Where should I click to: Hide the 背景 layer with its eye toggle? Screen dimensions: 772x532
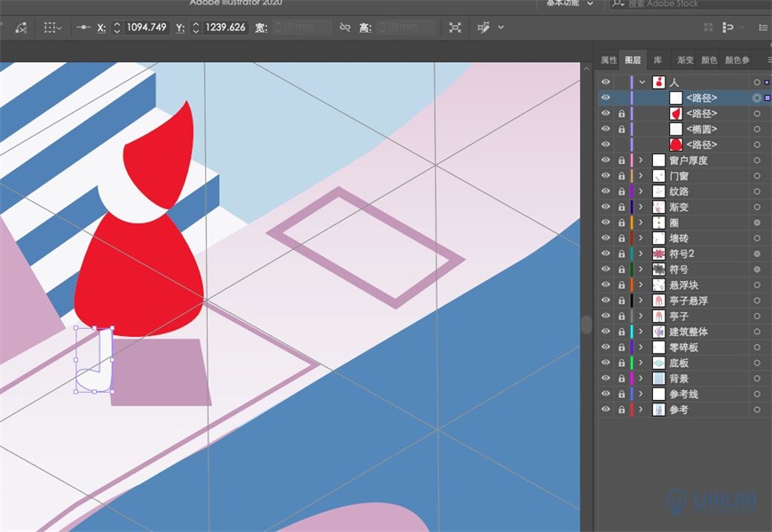[x=605, y=377]
